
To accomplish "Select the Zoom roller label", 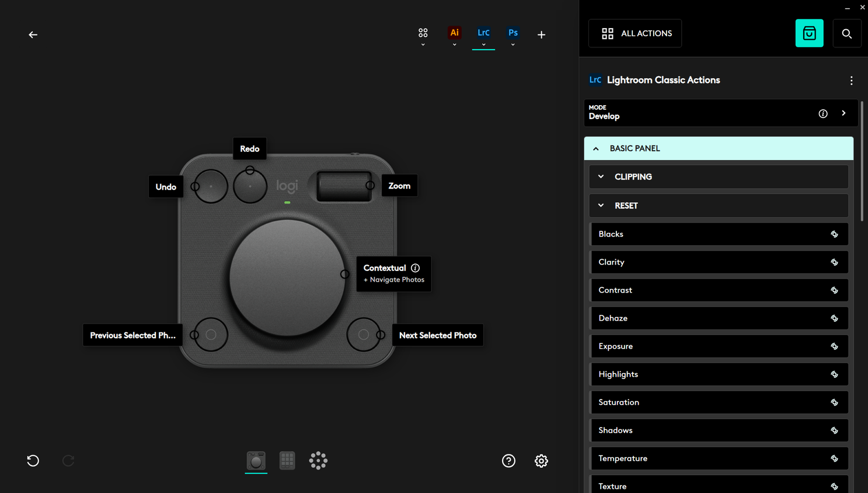I will click(x=399, y=186).
